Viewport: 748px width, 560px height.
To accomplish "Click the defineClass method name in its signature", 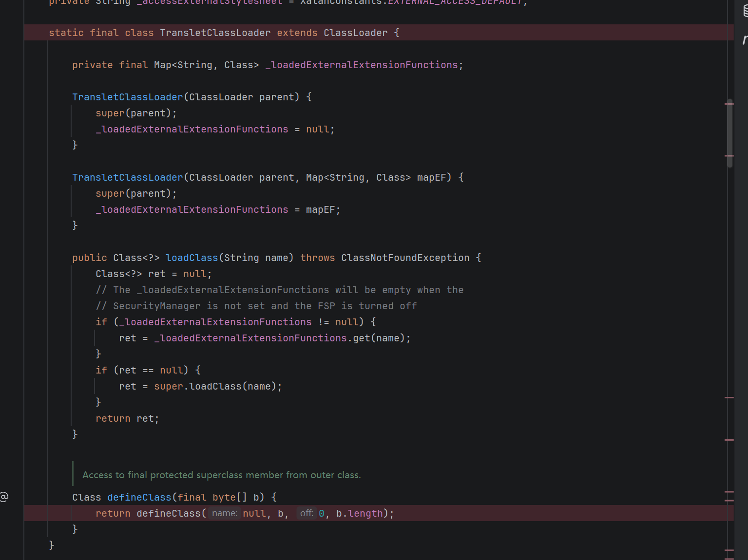I will click(x=139, y=497).
